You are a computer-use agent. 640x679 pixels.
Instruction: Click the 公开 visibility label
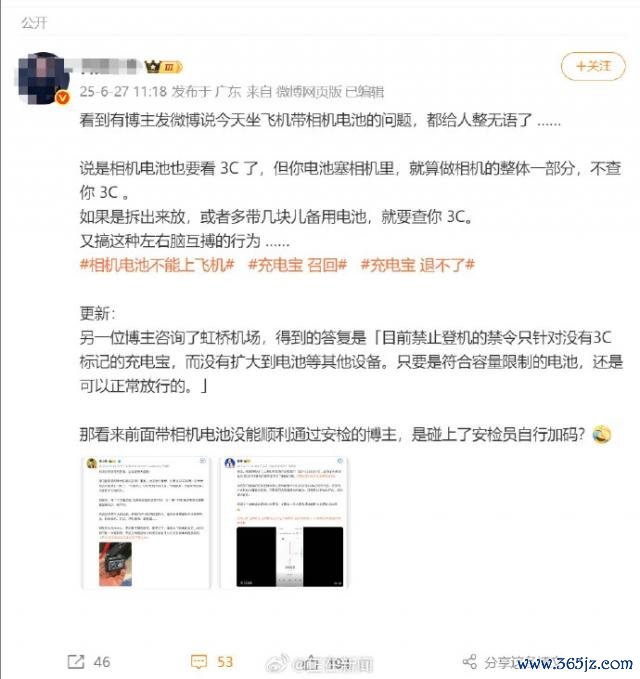point(34,23)
